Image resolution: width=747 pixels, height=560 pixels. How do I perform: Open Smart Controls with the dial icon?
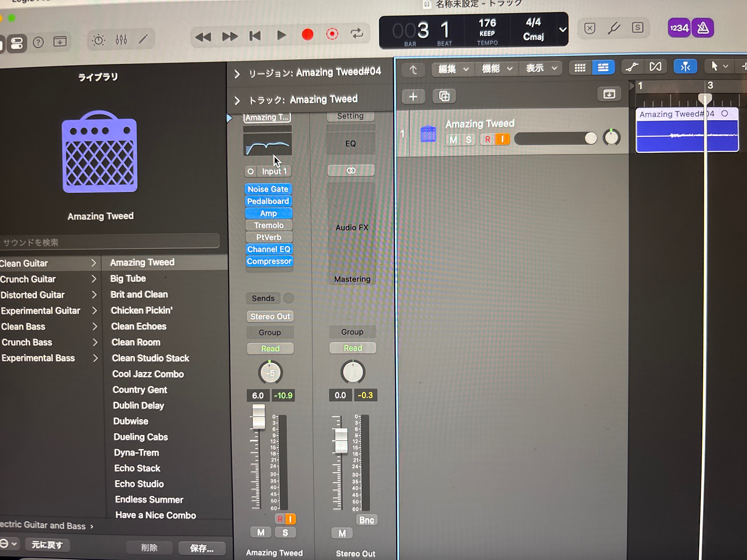tap(98, 41)
